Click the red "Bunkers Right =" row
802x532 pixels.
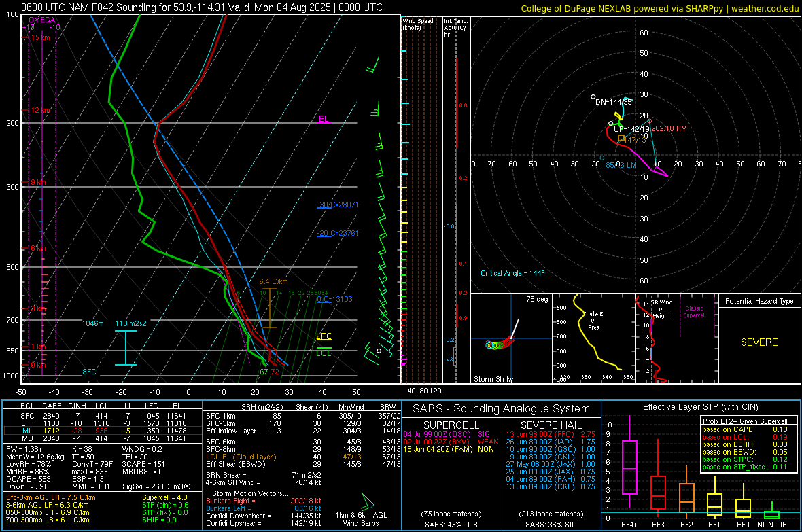pos(264,501)
